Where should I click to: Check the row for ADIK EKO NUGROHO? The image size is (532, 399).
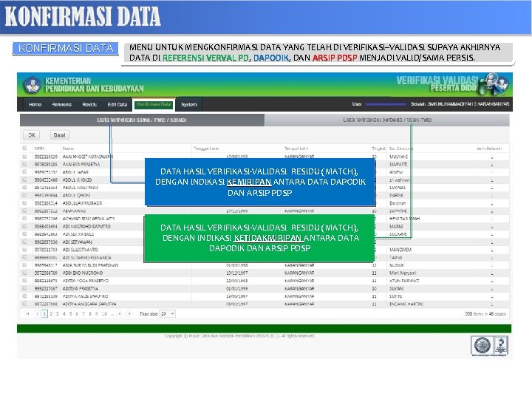point(24,273)
